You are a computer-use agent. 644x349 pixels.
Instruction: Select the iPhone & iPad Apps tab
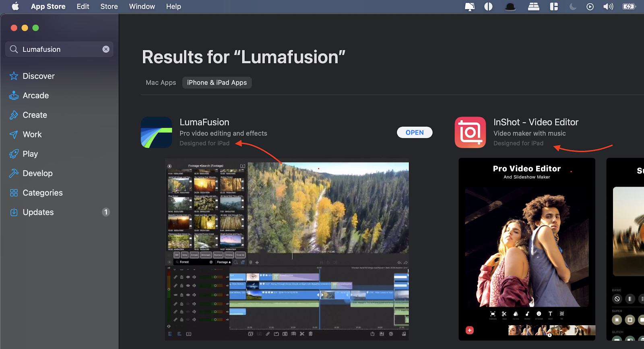point(217,83)
